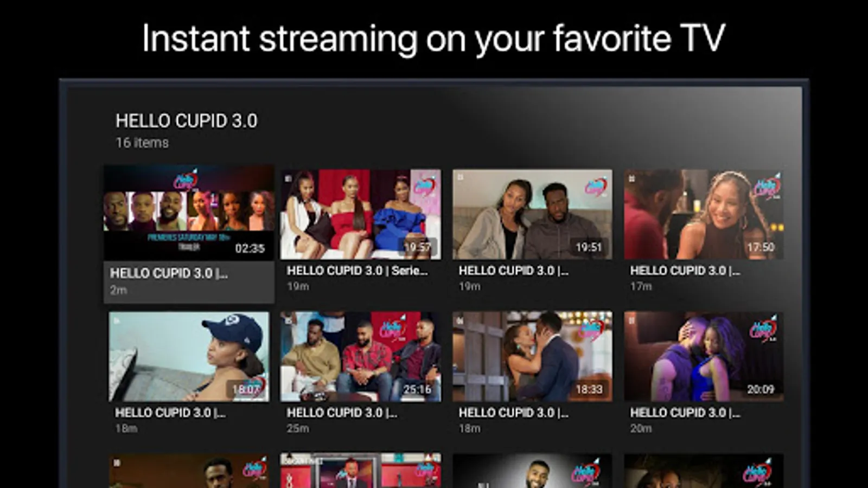Click the 'HELLO CUPID 3.0' playlist heading

187,121
